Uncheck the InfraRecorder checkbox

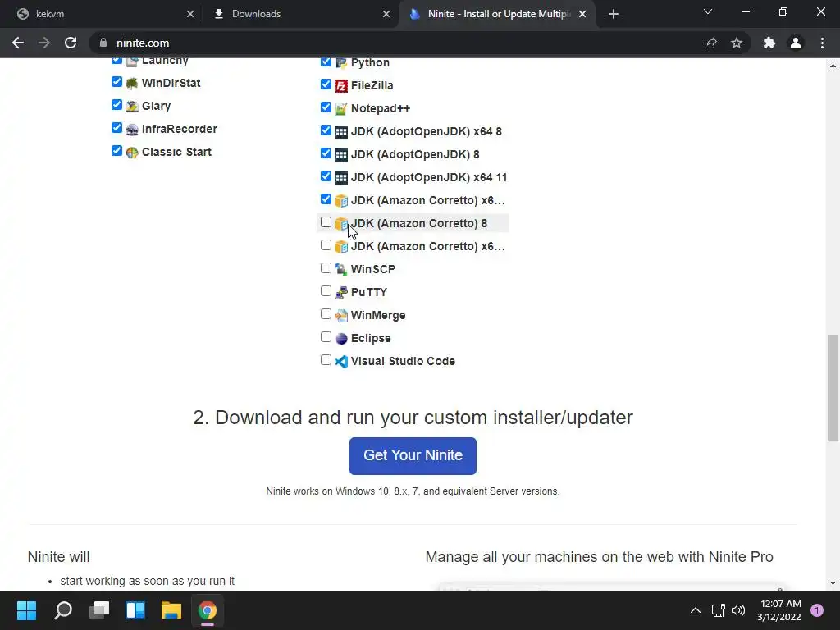pyautogui.click(x=116, y=128)
